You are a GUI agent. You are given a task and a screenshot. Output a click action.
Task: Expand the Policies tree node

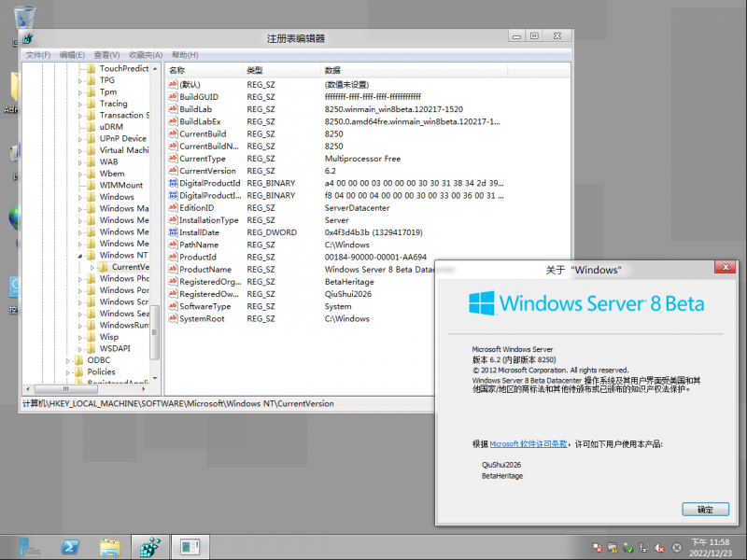coord(67,372)
